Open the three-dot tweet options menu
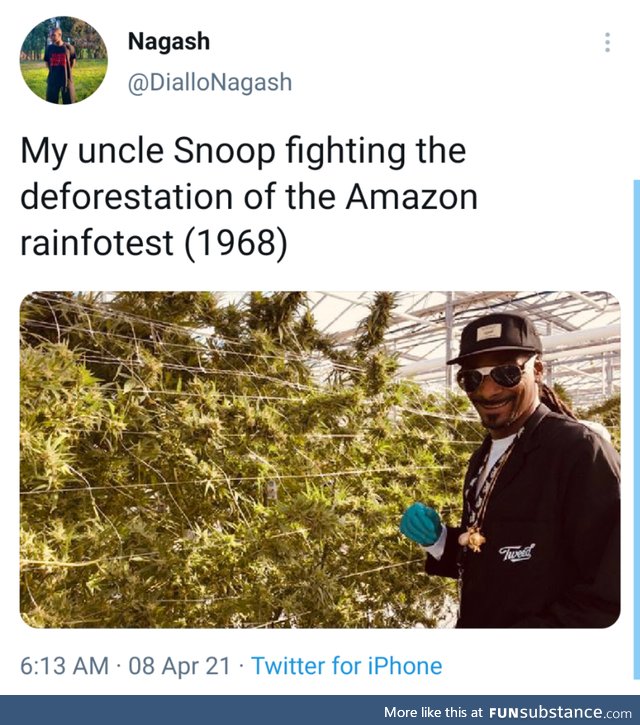Image resolution: width=640 pixels, height=725 pixels. click(607, 43)
